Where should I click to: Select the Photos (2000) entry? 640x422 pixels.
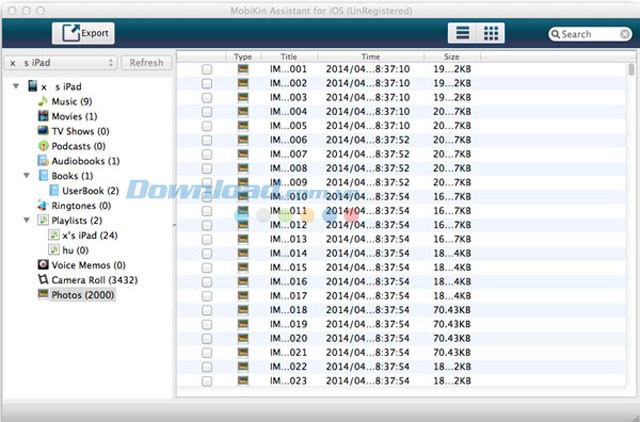coord(84,295)
